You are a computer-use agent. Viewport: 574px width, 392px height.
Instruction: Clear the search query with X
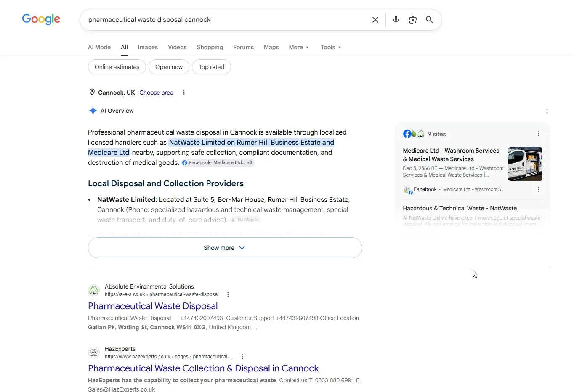pyautogui.click(x=375, y=20)
